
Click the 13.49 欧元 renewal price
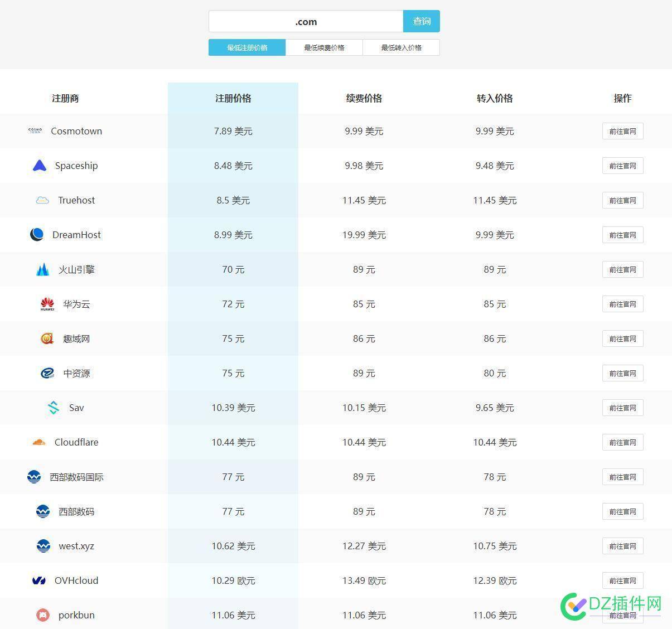point(364,580)
